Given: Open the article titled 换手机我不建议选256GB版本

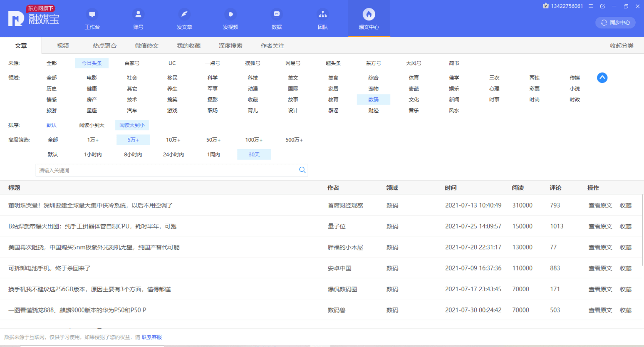Looking at the screenshot, I should pos(90,289).
